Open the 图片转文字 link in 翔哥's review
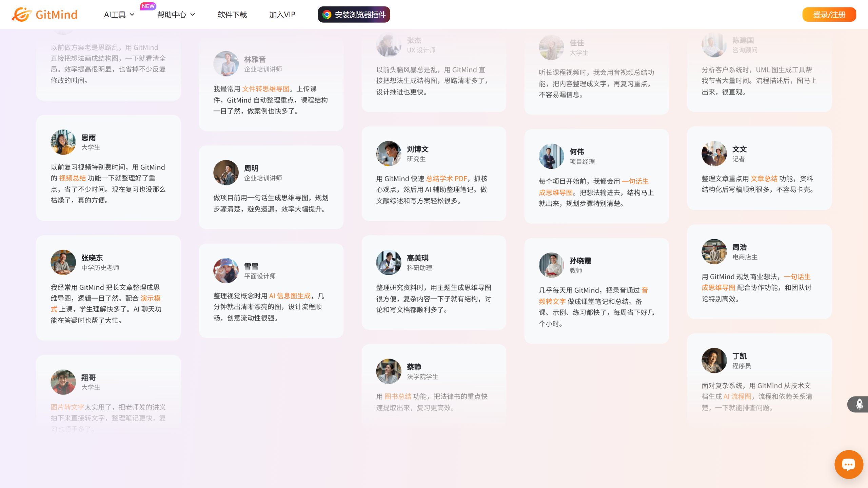Image resolution: width=868 pixels, height=488 pixels. coord(67,407)
